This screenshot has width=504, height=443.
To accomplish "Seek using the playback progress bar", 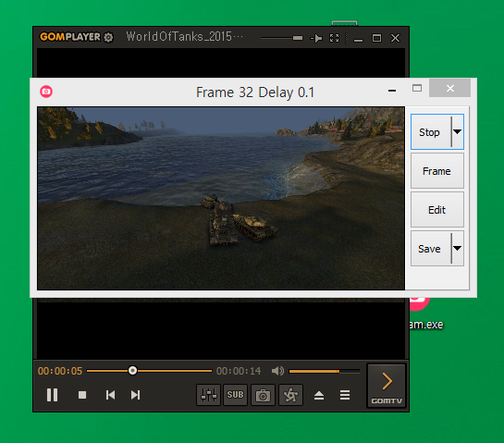I will coord(149,371).
